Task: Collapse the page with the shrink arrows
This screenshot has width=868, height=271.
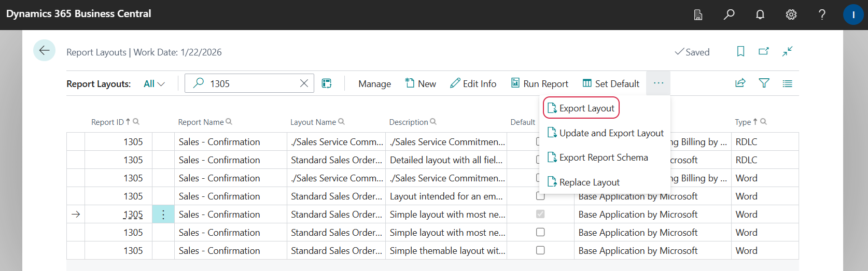Action: 787,51
